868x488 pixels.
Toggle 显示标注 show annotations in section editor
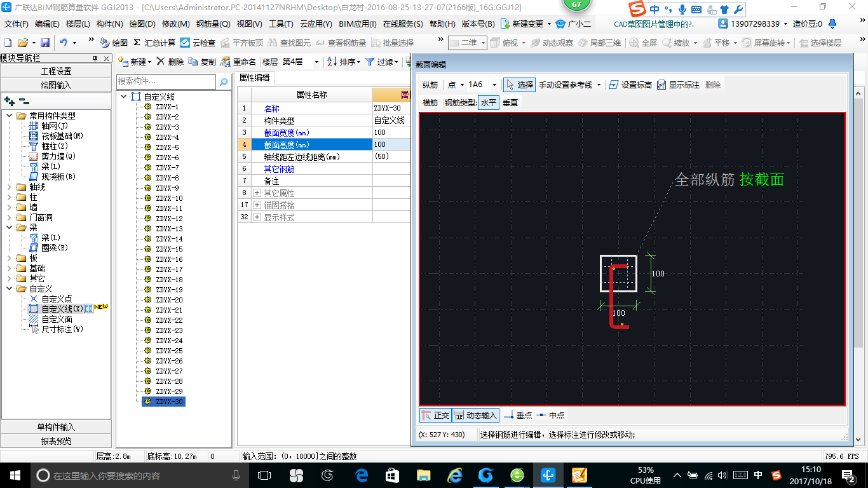tap(678, 85)
